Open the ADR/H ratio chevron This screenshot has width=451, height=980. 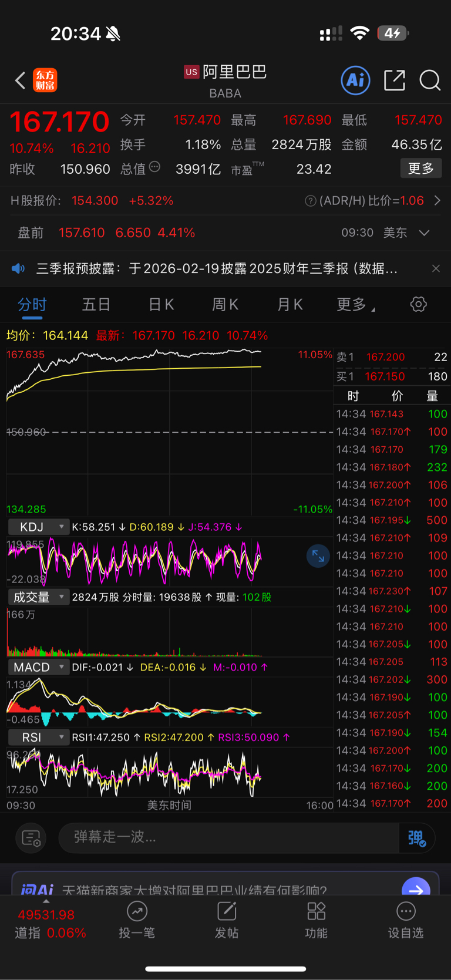pyautogui.click(x=437, y=201)
